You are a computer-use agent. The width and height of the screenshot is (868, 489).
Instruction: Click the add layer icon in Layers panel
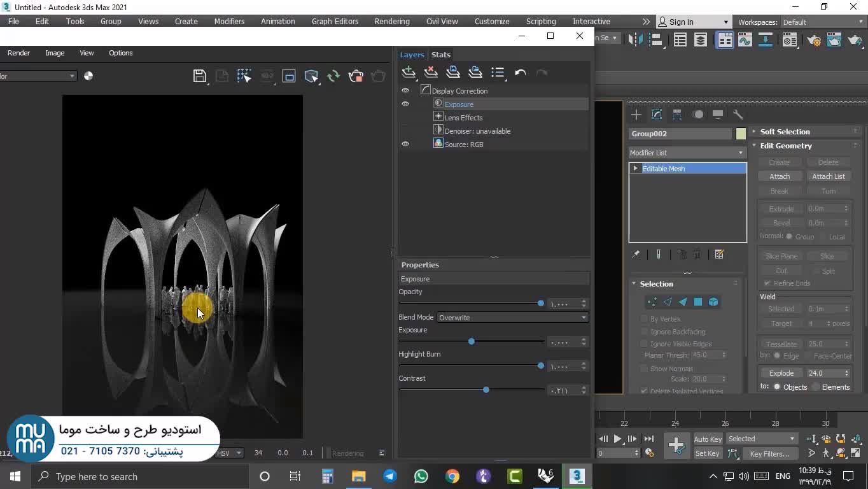(x=409, y=73)
